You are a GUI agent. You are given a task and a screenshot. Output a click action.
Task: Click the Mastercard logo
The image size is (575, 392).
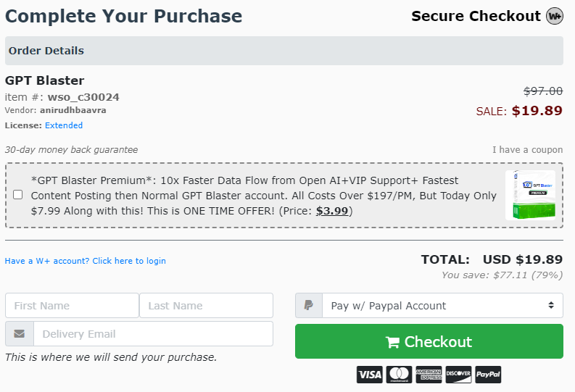399,375
